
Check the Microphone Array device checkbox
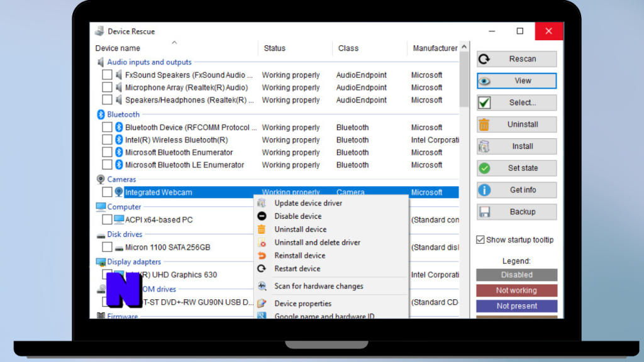107,87
